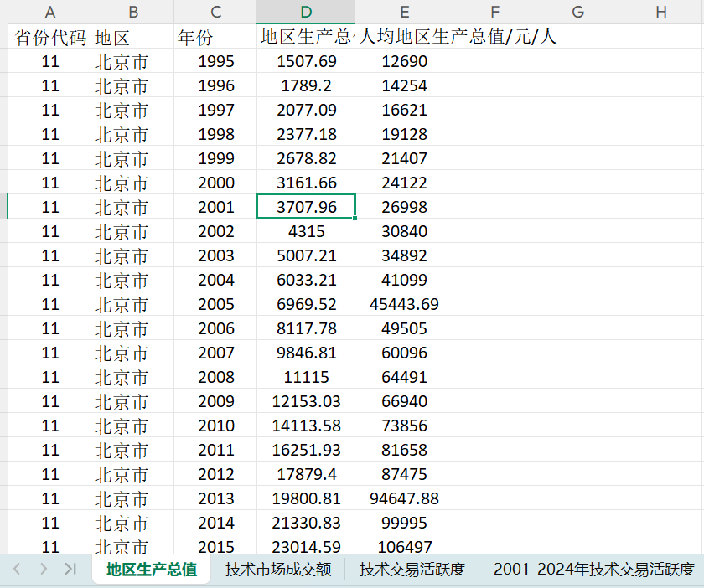Select cell with value 94647.88
Viewport: 704px width, 588px height.
[404, 498]
